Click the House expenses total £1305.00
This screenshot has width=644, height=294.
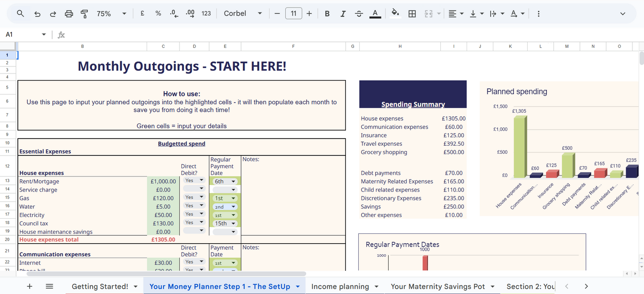[x=163, y=240]
